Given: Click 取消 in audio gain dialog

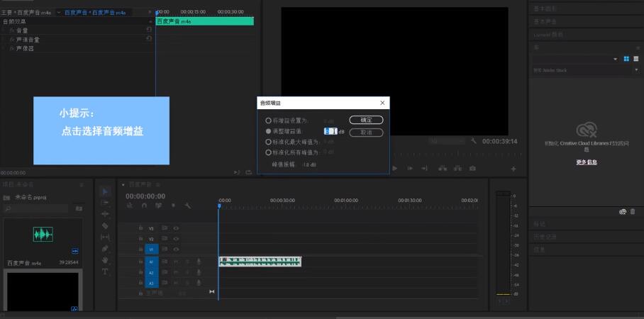Looking at the screenshot, I should 367,133.
